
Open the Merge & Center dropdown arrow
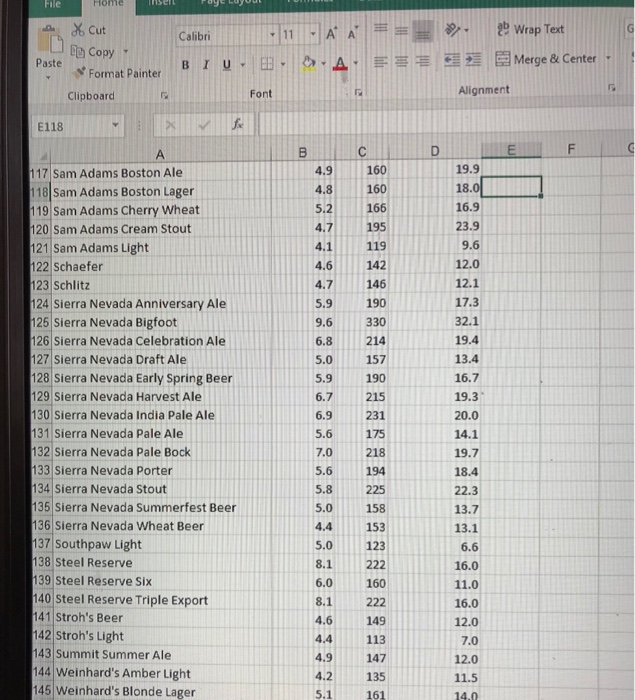click(608, 58)
